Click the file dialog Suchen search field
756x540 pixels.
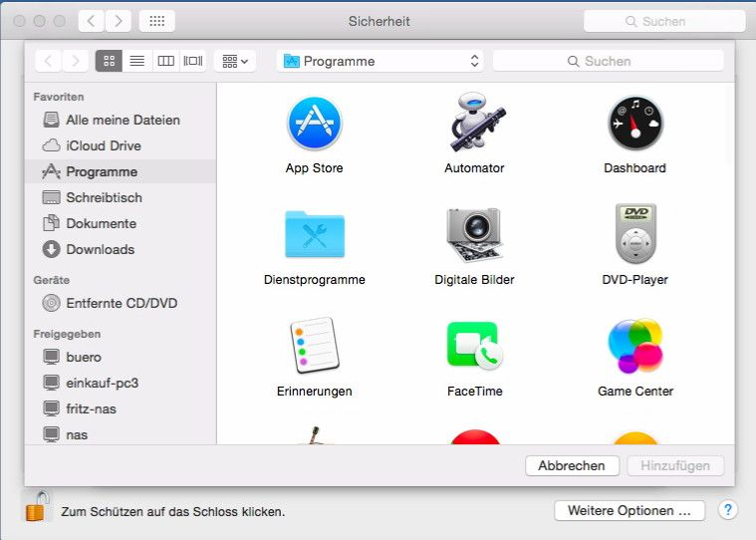pos(608,61)
